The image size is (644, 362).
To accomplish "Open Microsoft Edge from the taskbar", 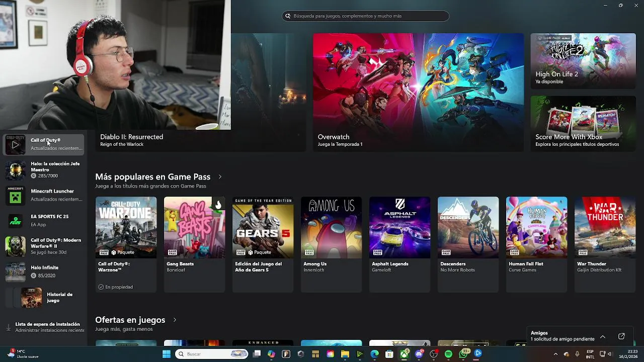I will (375, 354).
